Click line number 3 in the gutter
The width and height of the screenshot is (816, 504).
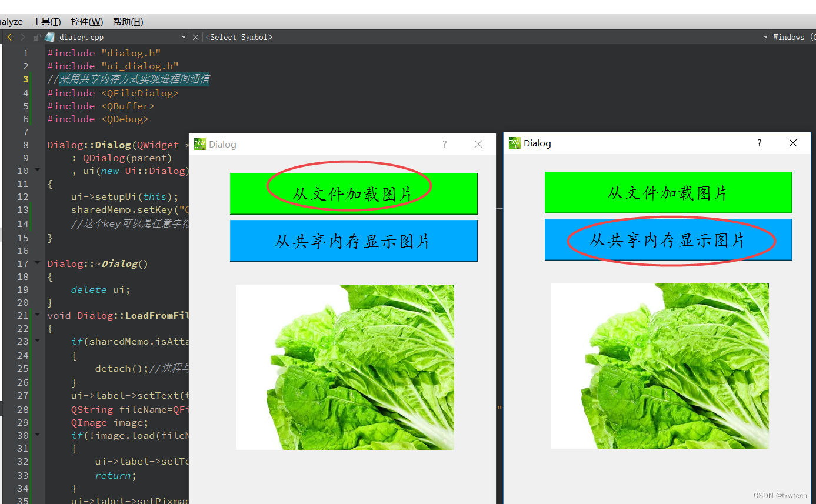coord(26,79)
